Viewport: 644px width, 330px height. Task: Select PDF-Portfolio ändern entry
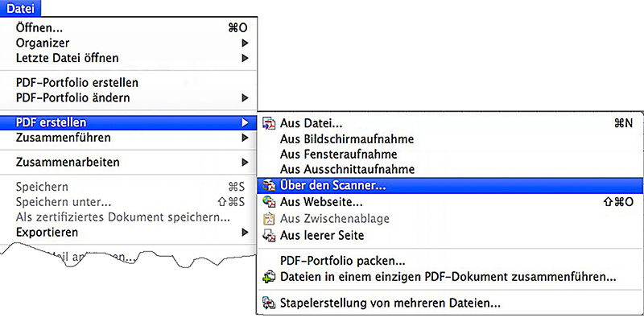click(72, 97)
